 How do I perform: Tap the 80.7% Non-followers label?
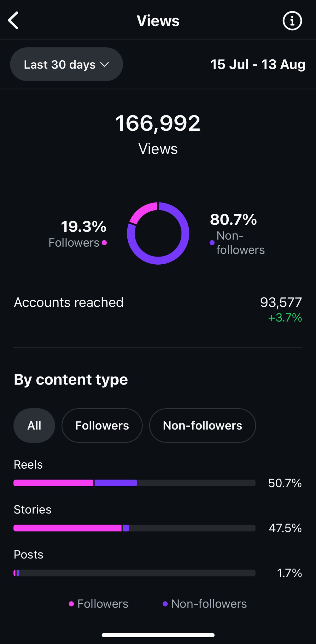(236, 233)
